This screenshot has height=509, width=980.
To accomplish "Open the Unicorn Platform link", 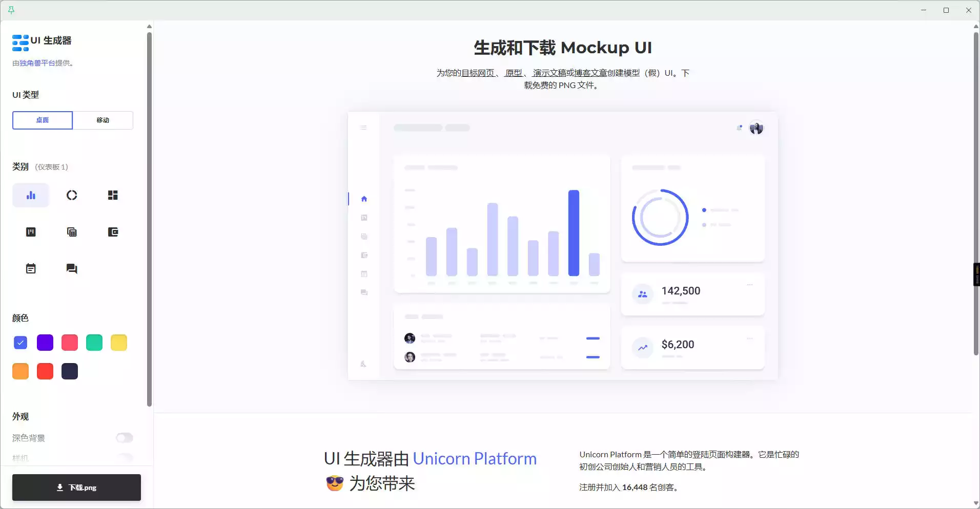I will point(475,458).
